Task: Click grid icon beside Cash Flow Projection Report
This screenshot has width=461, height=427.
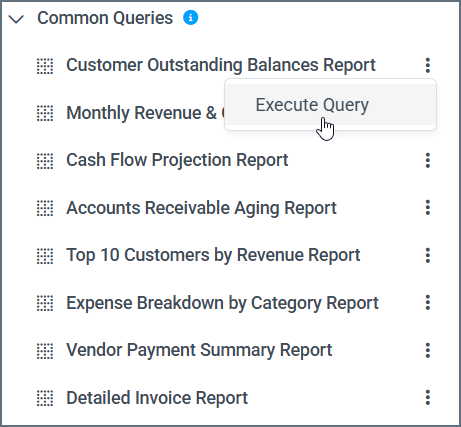Action: [45, 161]
